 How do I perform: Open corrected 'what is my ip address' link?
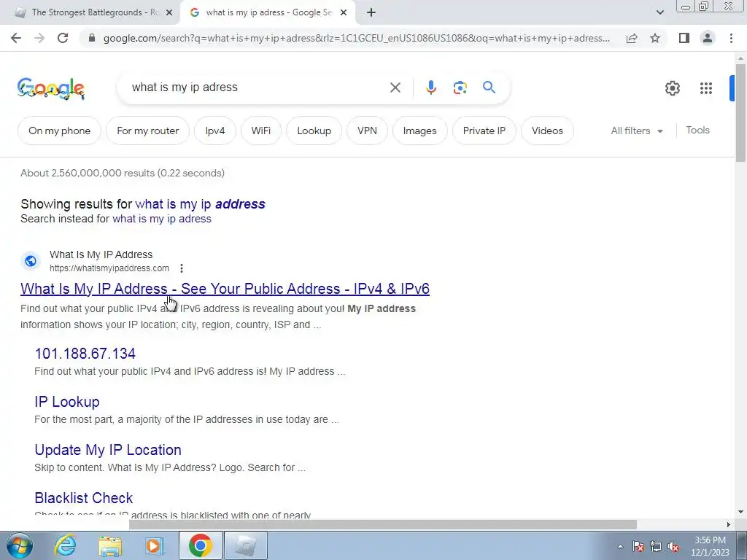(x=200, y=204)
